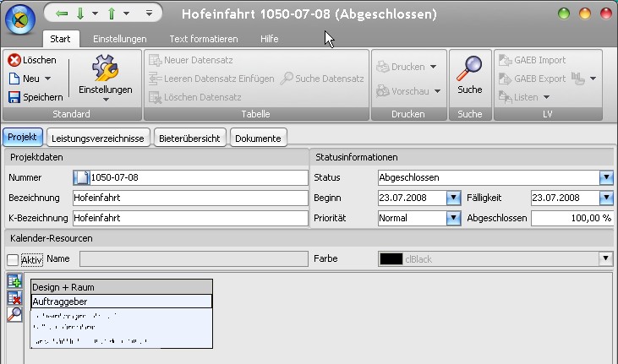Open dropdown next to green up arrow
618x364 pixels.
pyautogui.click(x=126, y=14)
